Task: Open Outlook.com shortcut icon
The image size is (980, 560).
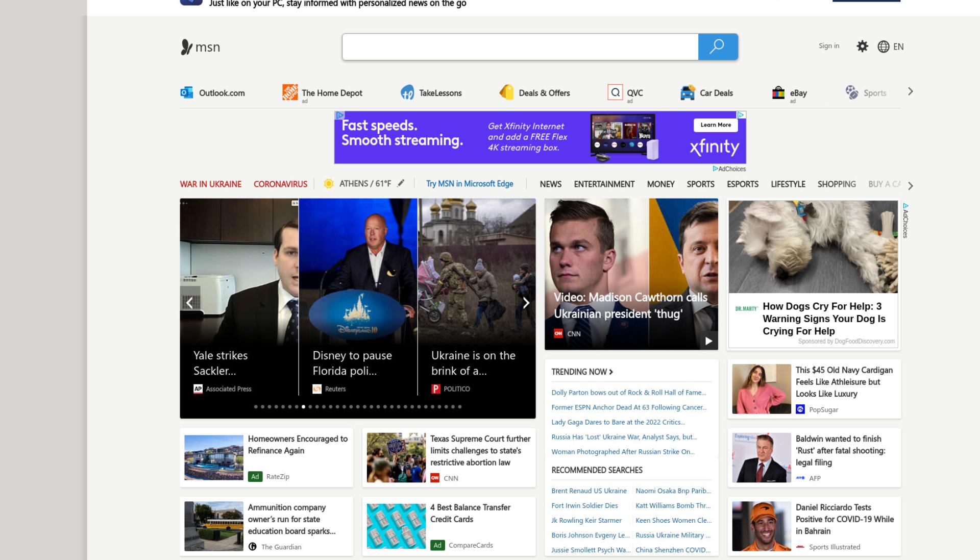Action: 187,92
